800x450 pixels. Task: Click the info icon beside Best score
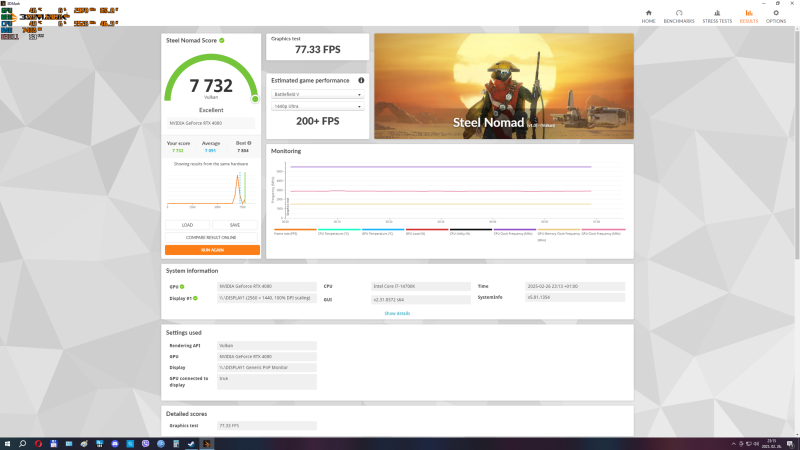pyautogui.click(x=249, y=143)
